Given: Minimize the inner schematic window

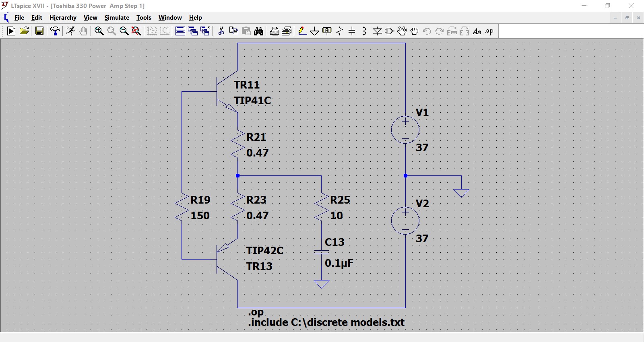Looking at the screenshot, I should (615, 18).
